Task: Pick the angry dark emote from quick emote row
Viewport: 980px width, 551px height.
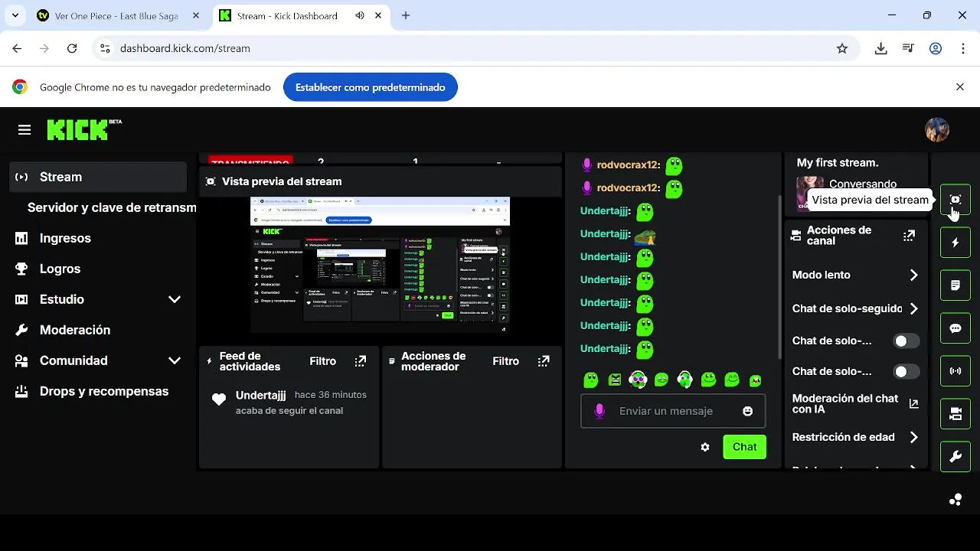Action: [x=615, y=380]
